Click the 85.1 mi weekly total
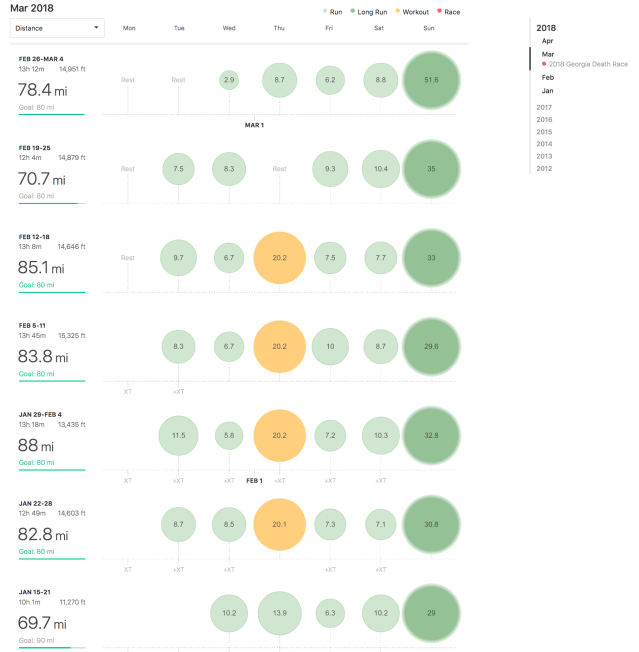639x652 pixels. [x=49, y=268]
